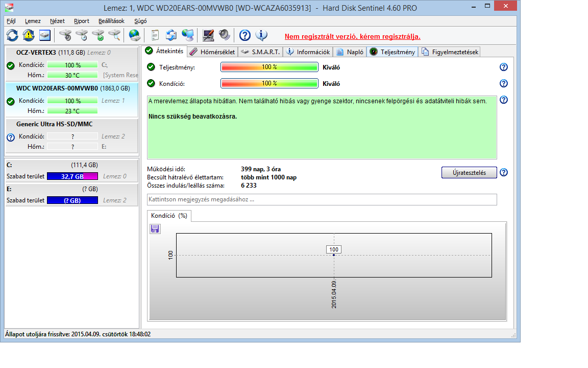Open the Súgó menu
588x368 pixels.
tap(140, 21)
